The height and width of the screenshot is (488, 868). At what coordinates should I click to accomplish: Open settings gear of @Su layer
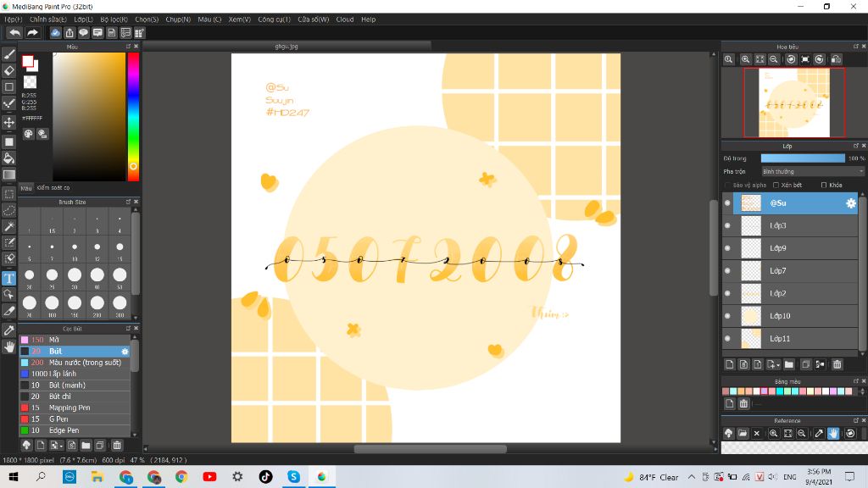851,203
